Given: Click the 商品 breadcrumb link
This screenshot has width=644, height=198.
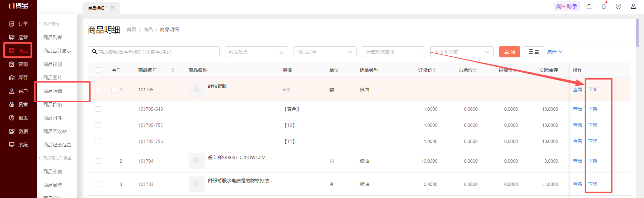Looking at the screenshot, I should click(x=148, y=30).
